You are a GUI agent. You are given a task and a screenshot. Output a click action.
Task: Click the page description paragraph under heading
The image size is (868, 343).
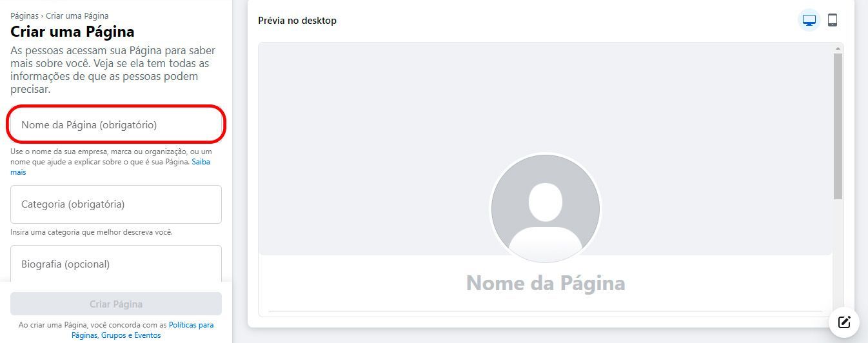coord(113,70)
